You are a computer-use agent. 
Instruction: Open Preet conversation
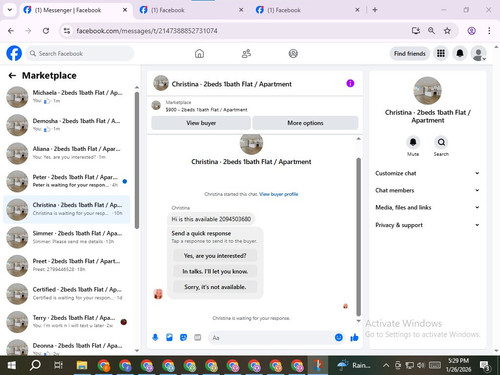click(67, 265)
